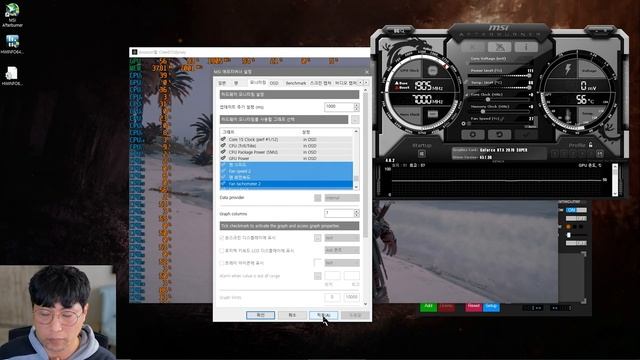Screen dimensions: 640x360
Task: Click the ... button beside the graph selection header
Action: 355,120
